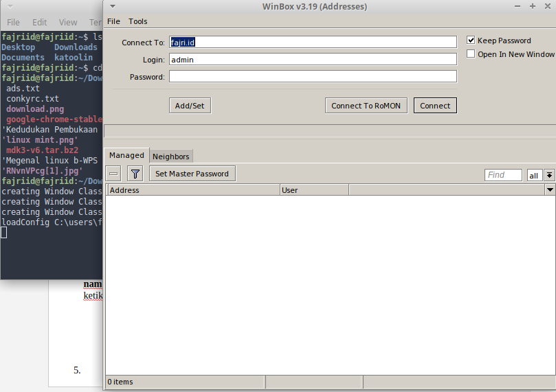Toggle Keep Password checkbox
Viewport: 556px width, 392px height.
pyautogui.click(x=471, y=40)
